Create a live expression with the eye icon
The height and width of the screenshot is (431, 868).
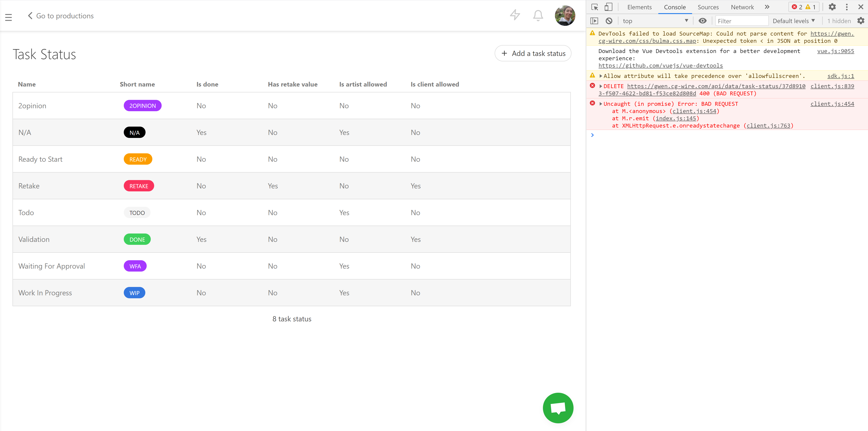click(703, 21)
